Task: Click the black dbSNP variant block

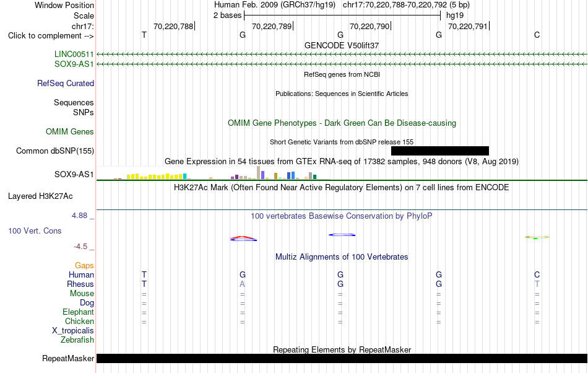Action: (x=440, y=151)
